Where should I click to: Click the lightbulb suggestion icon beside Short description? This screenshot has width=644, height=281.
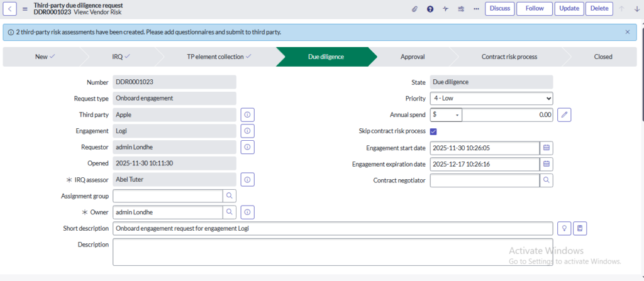(x=564, y=228)
